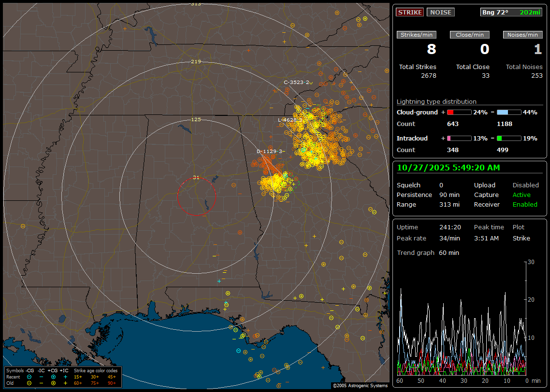This screenshot has height=392, width=550.
Task: Click the gray NOISE indicator button
Action: coord(440,12)
